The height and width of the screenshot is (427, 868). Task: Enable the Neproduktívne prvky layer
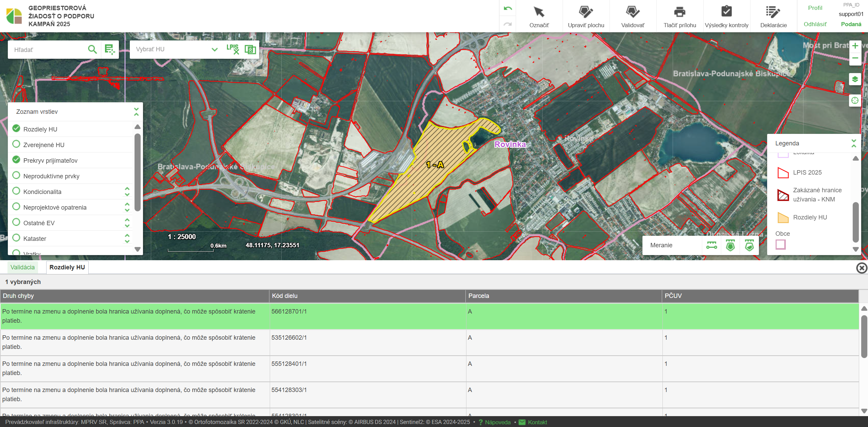16,176
